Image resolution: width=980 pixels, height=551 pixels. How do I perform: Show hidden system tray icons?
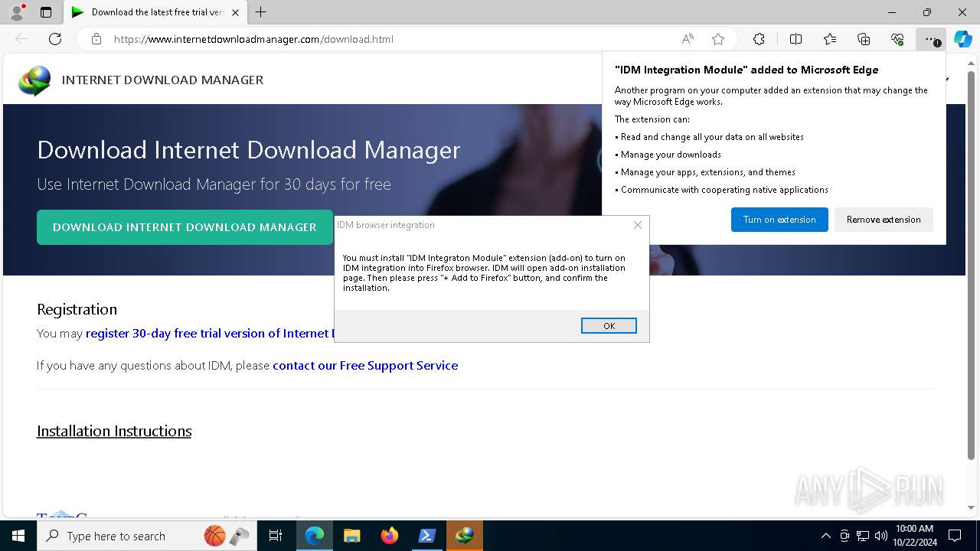coord(825,536)
